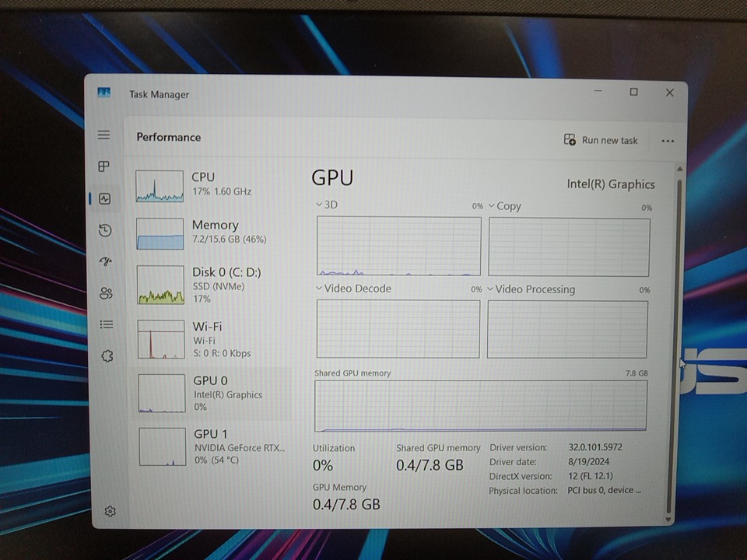This screenshot has height=560, width=747.
Task: Open the Details page list icon
Action: pyautogui.click(x=107, y=324)
